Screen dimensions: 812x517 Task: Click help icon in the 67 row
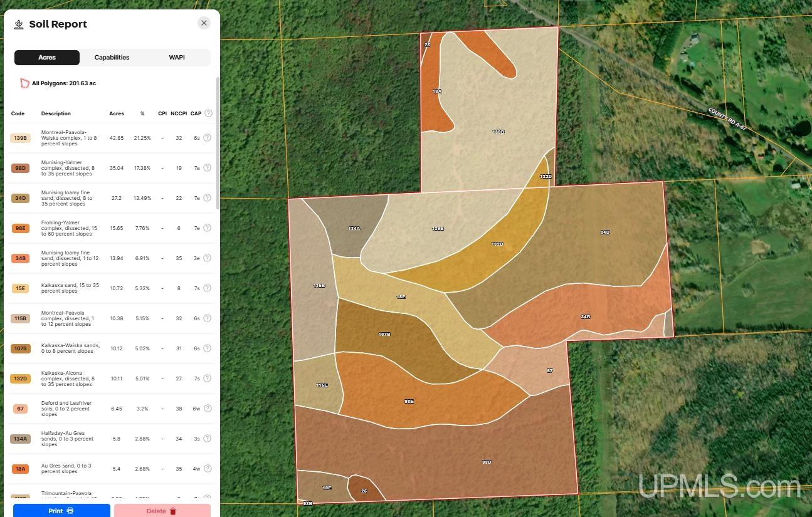point(207,409)
